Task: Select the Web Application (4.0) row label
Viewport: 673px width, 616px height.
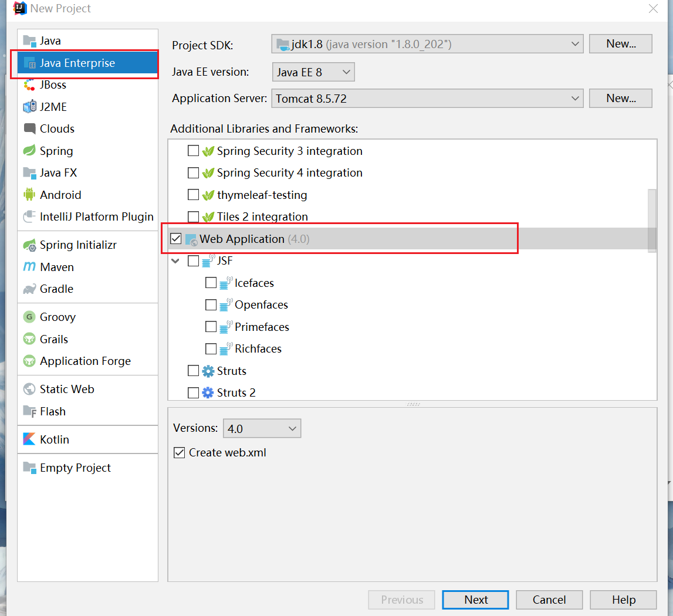Action: (255, 239)
